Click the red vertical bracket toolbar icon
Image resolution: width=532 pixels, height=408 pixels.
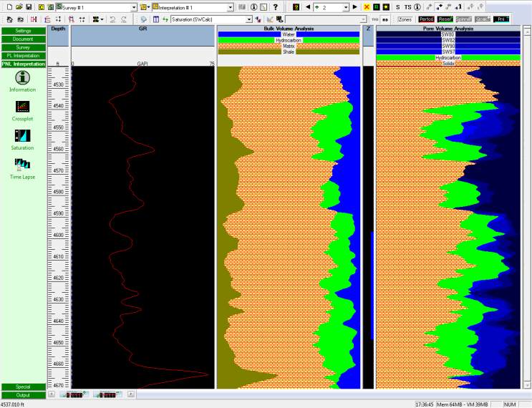34,19
